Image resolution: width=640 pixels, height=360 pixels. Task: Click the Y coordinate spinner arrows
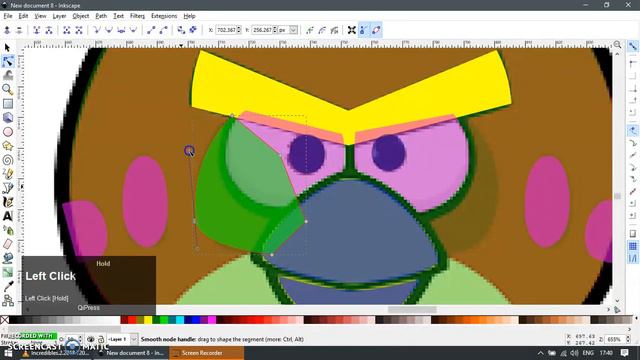pyautogui.click(x=275, y=30)
